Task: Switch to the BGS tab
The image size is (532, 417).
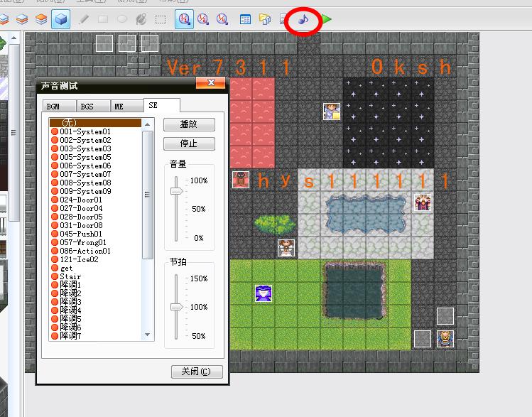Action: [x=93, y=106]
